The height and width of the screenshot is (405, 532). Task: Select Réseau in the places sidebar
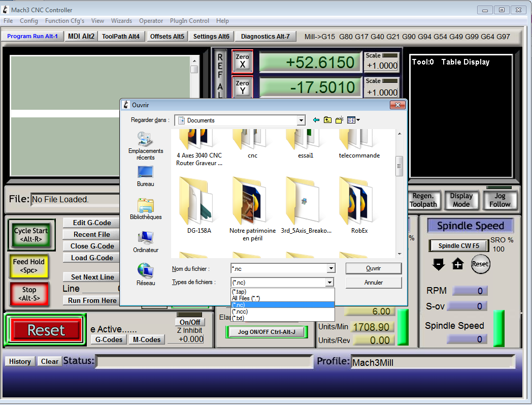(x=146, y=274)
